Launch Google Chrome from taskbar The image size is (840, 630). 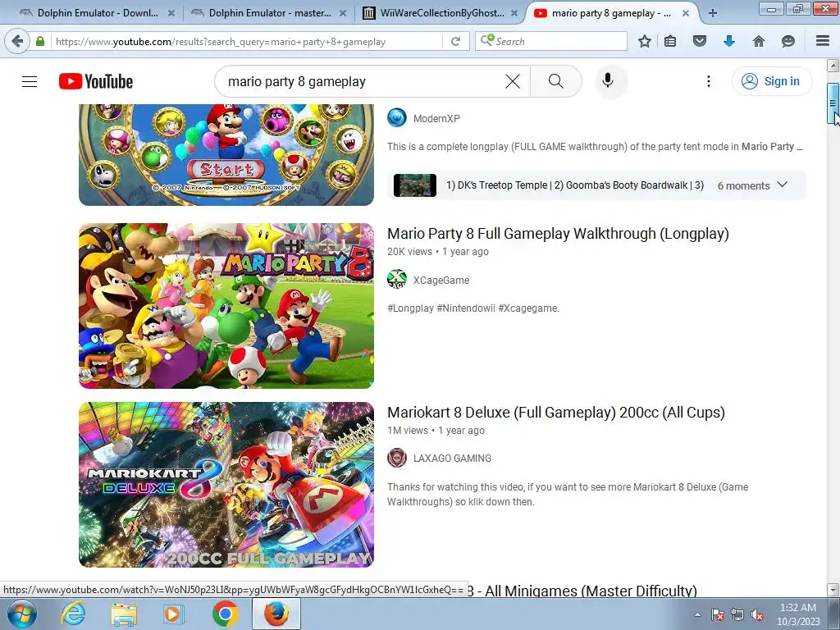[225, 614]
